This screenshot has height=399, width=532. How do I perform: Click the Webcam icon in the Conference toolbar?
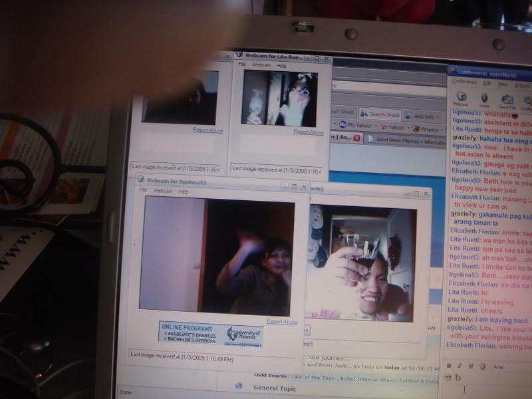(461, 96)
